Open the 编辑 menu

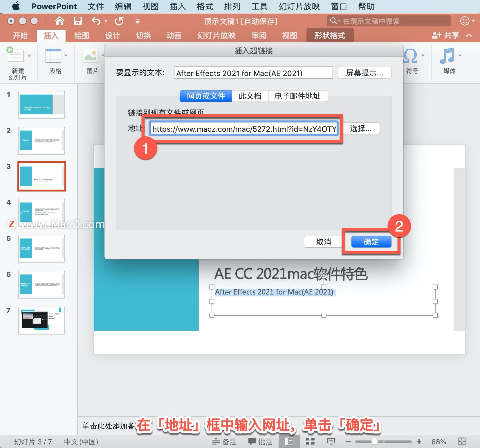(x=123, y=6)
